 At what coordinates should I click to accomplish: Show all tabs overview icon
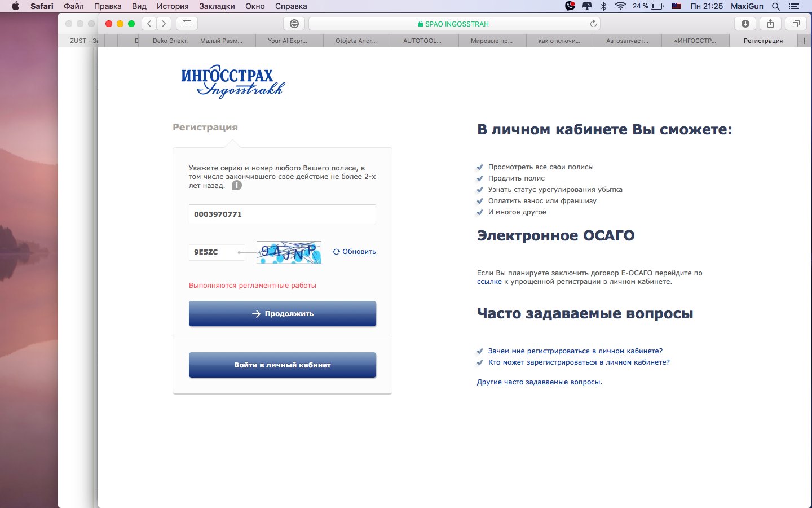[x=796, y=24]
